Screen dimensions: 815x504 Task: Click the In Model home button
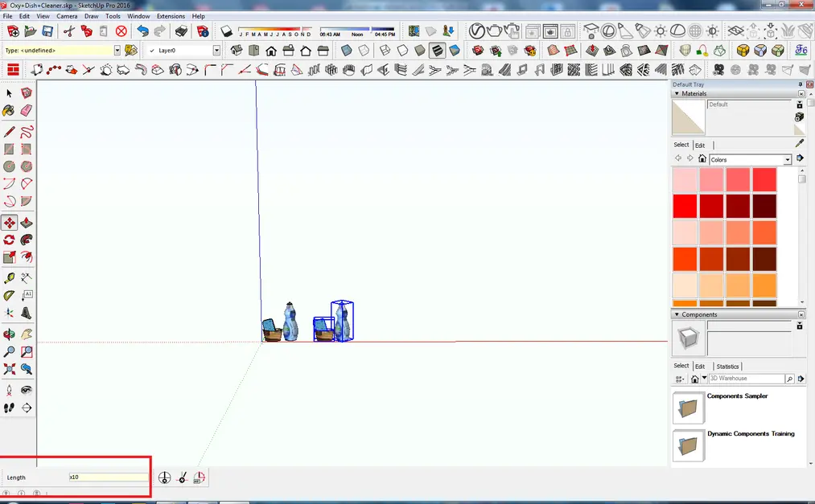click(702, 158)
